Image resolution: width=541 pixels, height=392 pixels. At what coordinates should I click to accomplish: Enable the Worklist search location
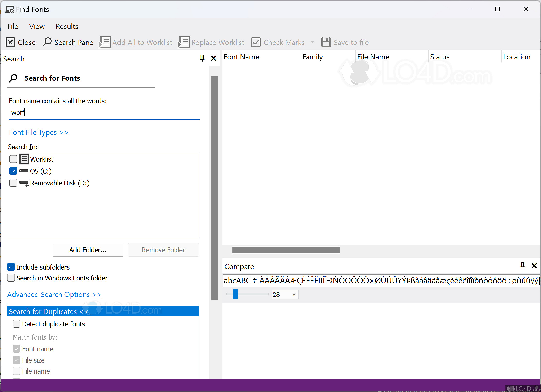click(x=13, y=159)
